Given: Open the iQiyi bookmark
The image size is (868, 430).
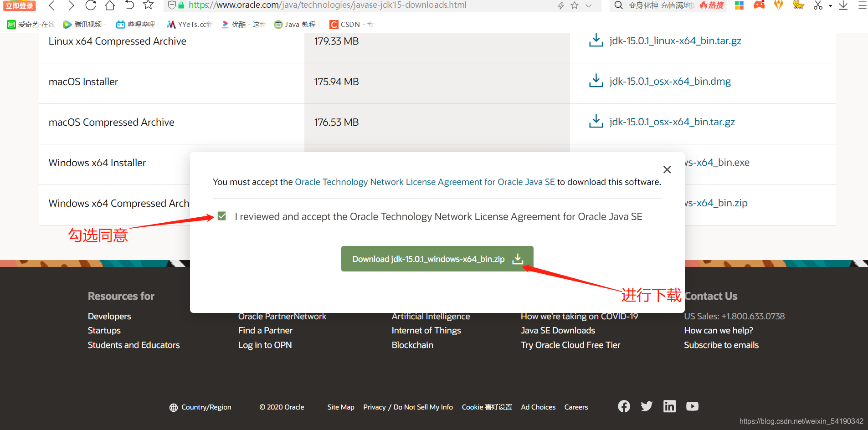Looking at the screenshot, I should point(31,25).
